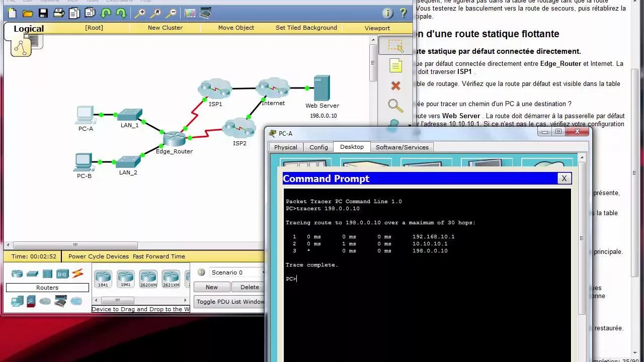
Task: Select the Multiuser Connection cloud icon
Action: [x=76, y=301]
